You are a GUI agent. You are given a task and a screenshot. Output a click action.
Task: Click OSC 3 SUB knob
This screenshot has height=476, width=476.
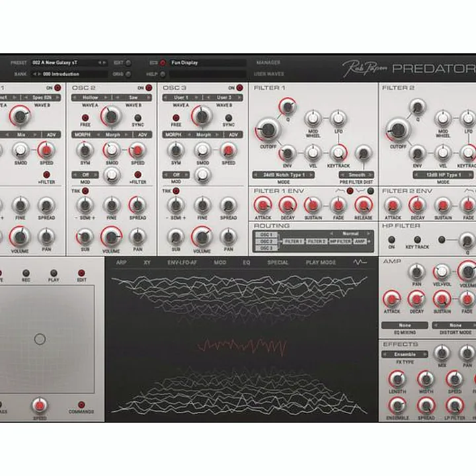pos(176,237)
